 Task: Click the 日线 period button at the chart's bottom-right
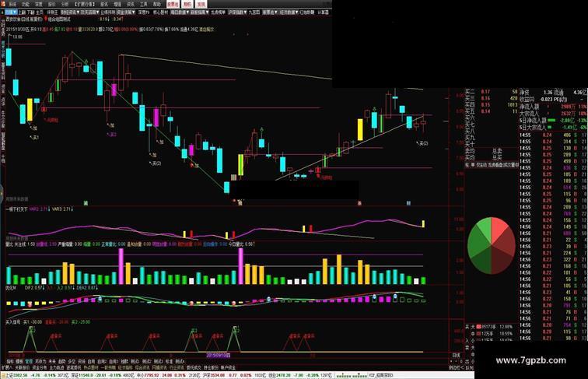click(456, 355)
